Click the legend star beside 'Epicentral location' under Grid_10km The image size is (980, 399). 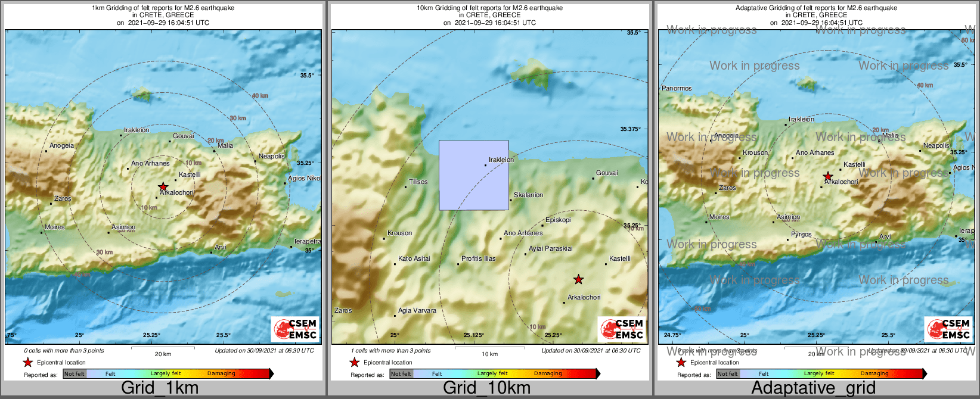coord(354,362)
